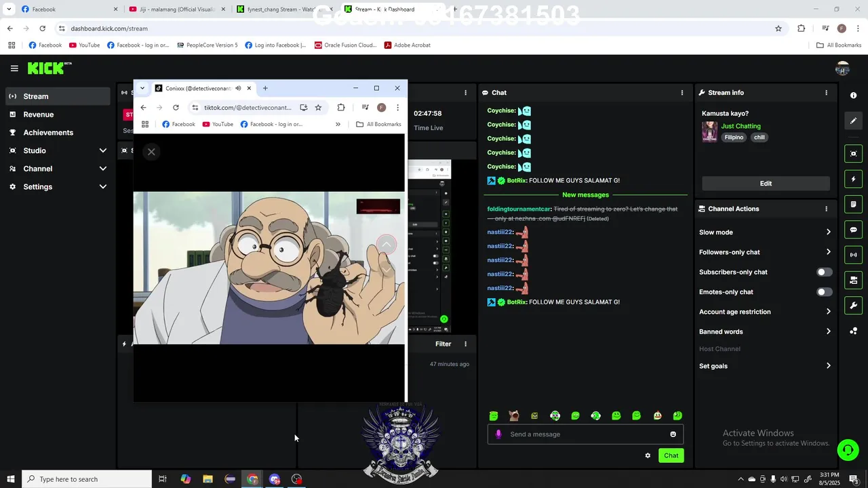This screenshot has height=488, width=868.
Task: Toggle Emotes-only chat switch
Action: click(x=824, y=292)
